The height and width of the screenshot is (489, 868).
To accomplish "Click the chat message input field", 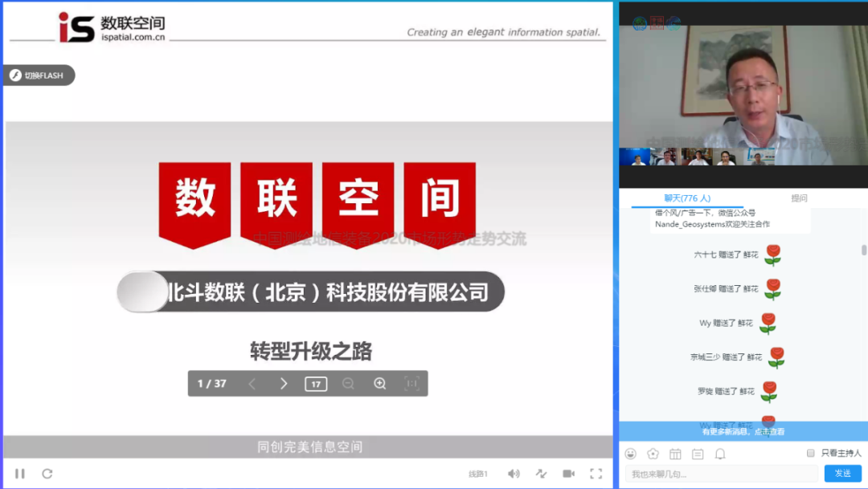I will click(721, 474).
